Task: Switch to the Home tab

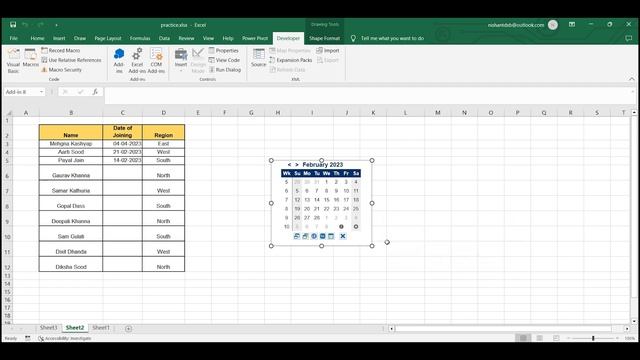Action: click(37, 38)
